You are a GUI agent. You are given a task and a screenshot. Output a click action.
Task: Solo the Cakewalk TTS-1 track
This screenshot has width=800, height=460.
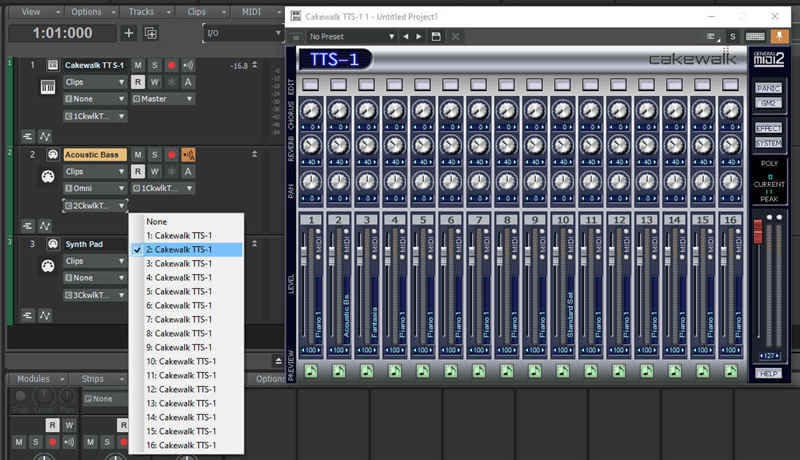pos(154,65)
